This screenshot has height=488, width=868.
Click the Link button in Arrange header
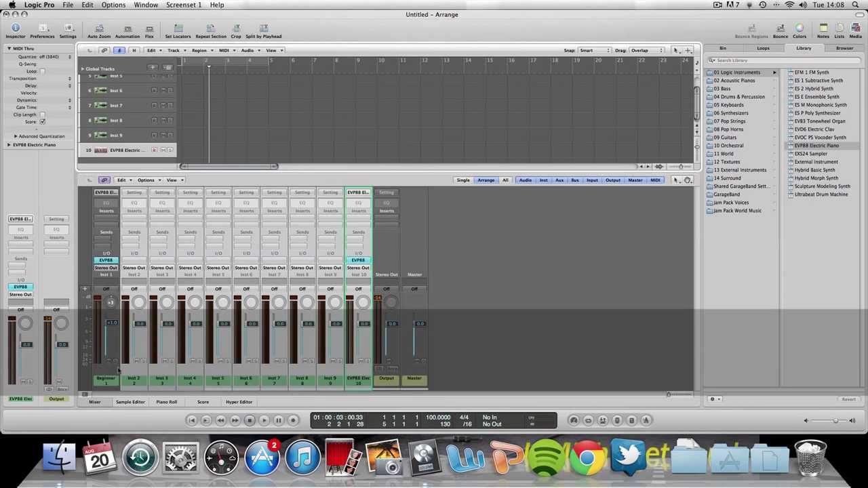[x=104, y=50]
